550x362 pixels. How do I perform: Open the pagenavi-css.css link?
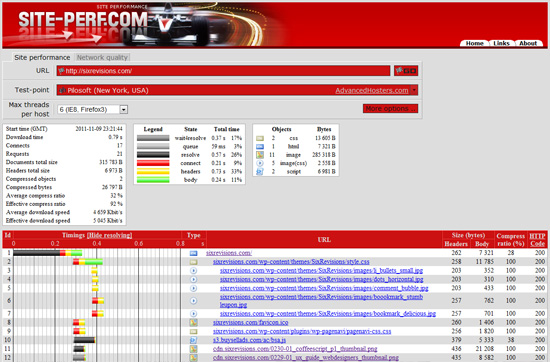coord(302,331)
